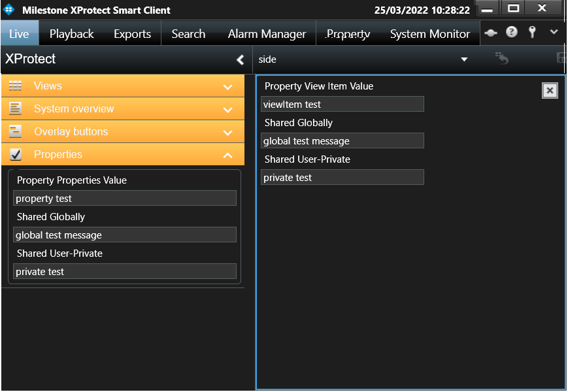
Task: Click the left panel 'private test' field
Action: point(125,272)
